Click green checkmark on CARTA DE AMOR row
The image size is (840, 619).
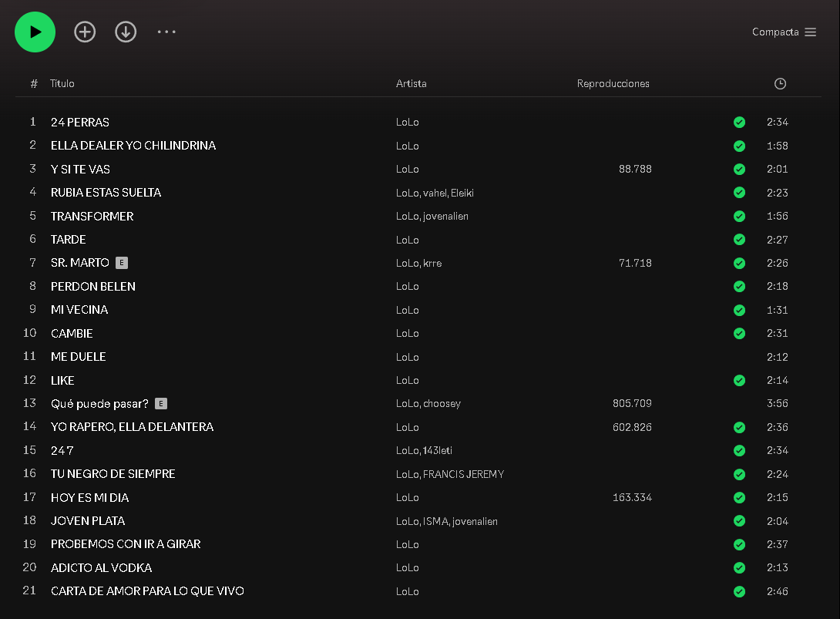click(x=739, y=592)
